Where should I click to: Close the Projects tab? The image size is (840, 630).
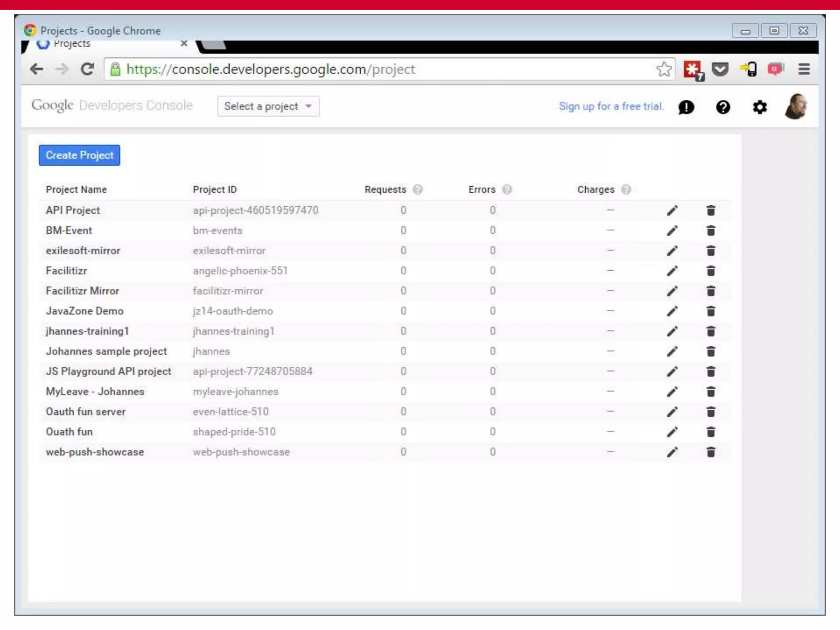click(184, 43)
